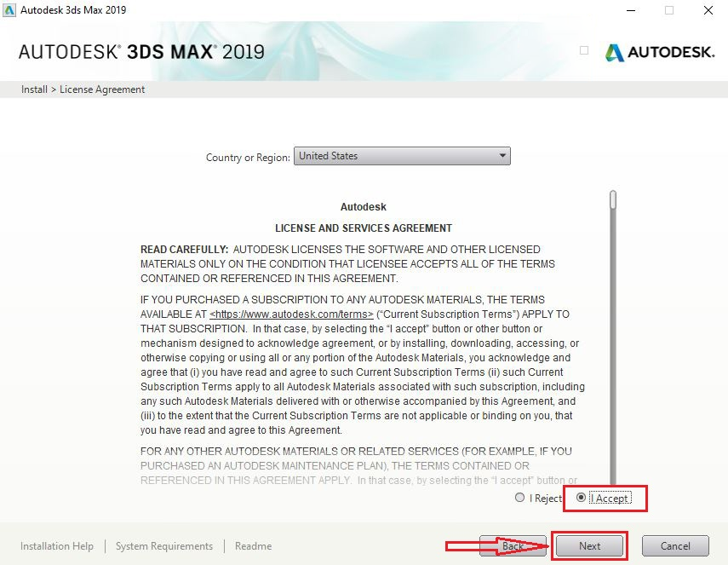Screen dimensions: 728x565
Task: Follow the autodesk.com/terms hyperlink
Action: [x=291, y=314]
